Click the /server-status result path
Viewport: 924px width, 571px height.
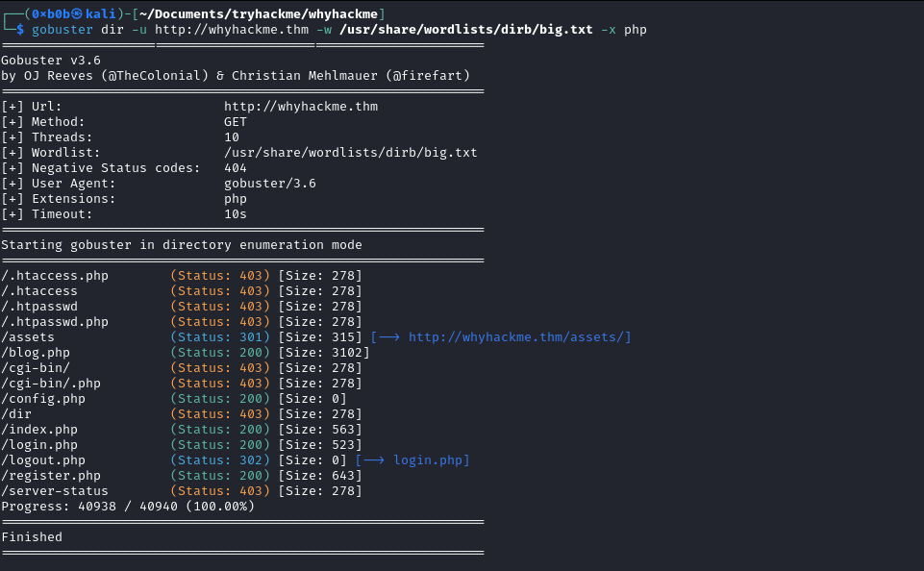(55, 491)
